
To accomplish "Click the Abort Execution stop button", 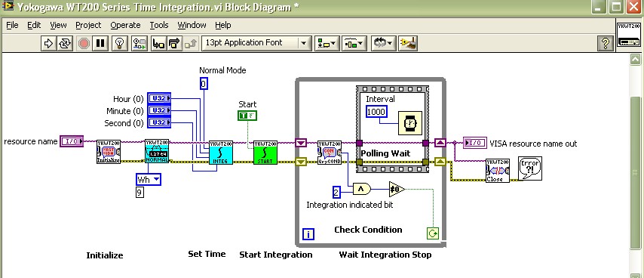I will (x=84, y=43).
